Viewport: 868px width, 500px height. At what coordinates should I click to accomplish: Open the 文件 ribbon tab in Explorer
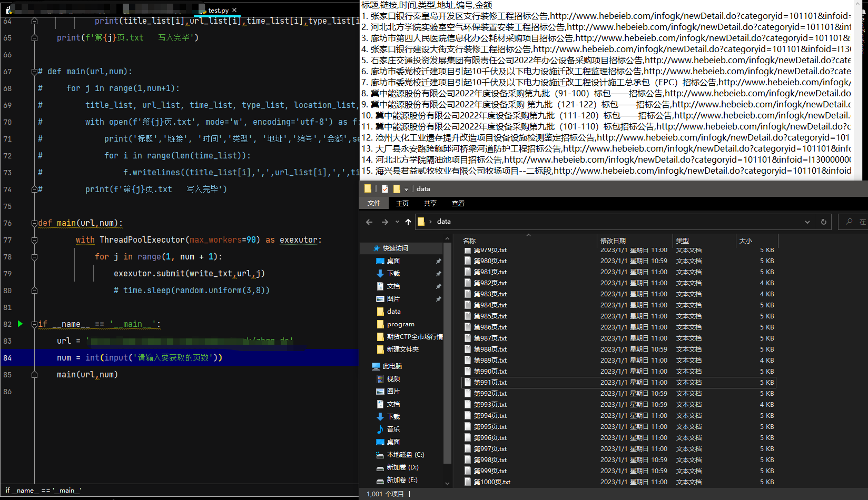point(374,203)
